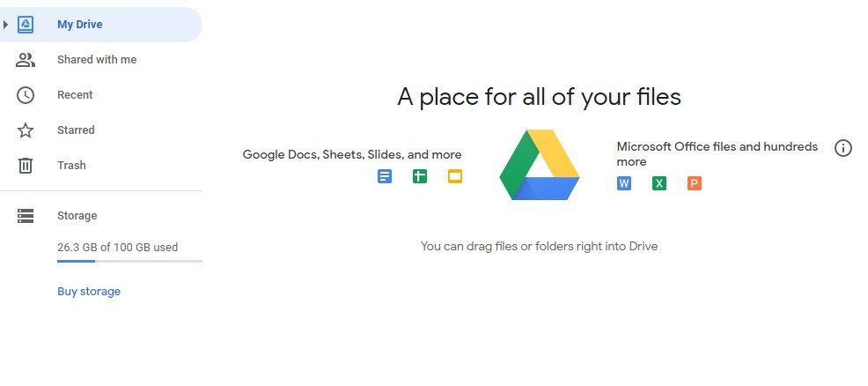Click the Starred star icon

(26, 130)
